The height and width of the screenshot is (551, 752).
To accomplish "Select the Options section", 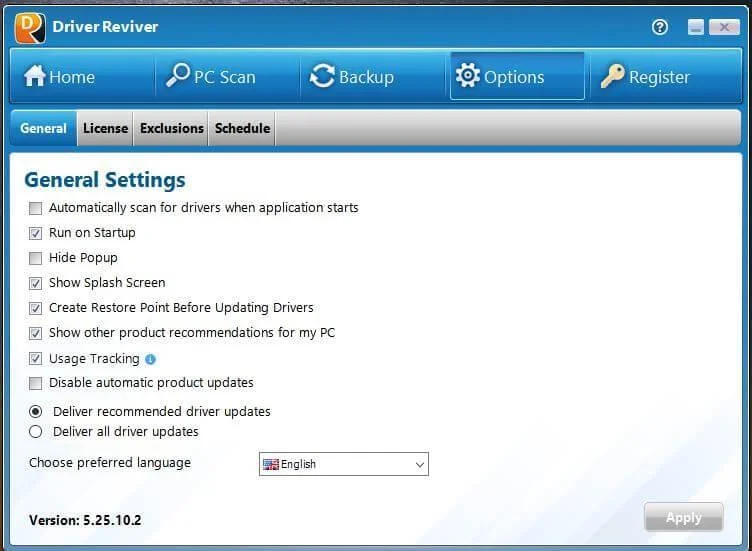I will pos(517,76).
